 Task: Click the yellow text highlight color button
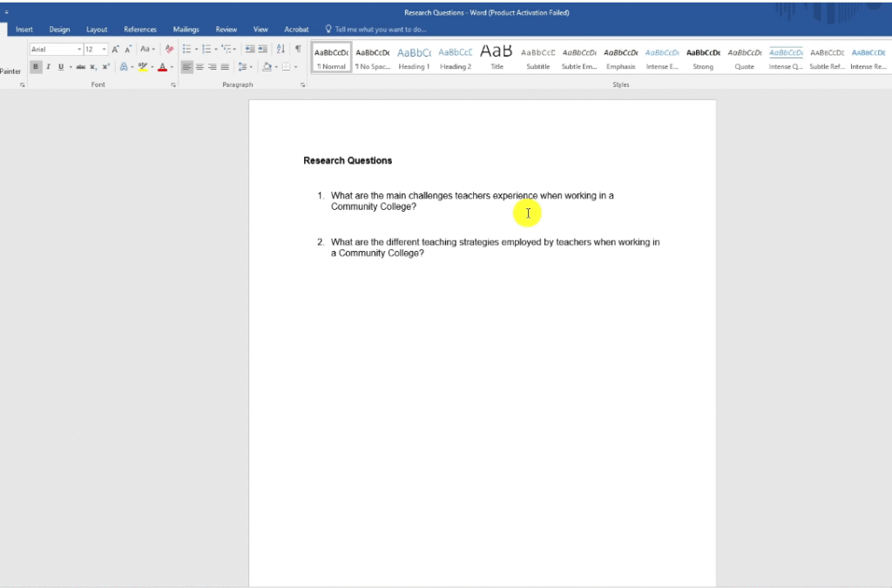143,67
